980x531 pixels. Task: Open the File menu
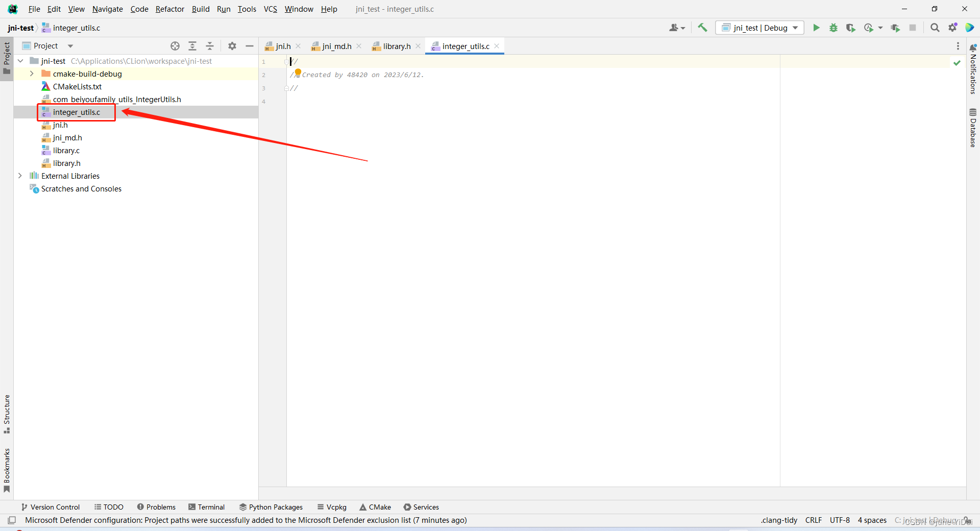(34, 9)
